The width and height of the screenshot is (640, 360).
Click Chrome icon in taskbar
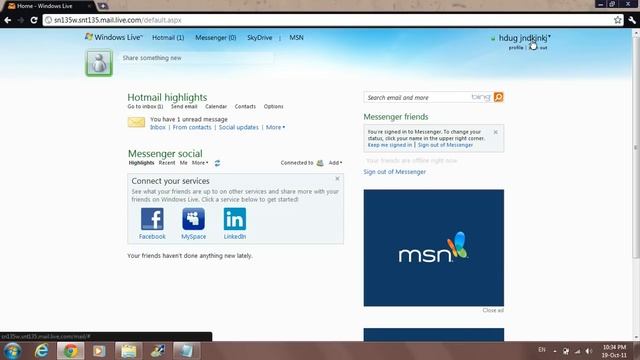pos(70,351)
